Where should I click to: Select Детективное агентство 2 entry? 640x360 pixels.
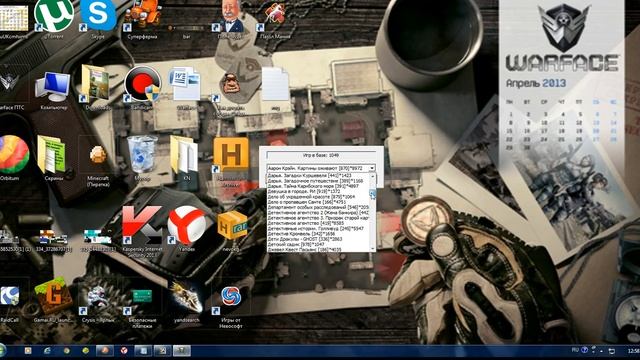click(318, 213)
